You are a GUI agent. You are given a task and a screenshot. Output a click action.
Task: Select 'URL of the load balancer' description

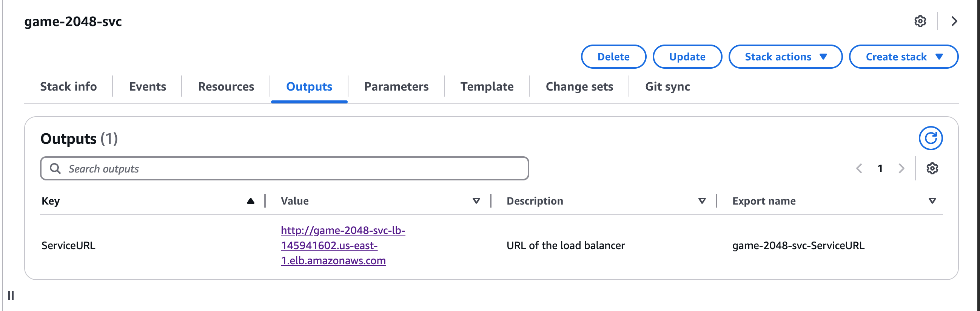click(566, 246)
